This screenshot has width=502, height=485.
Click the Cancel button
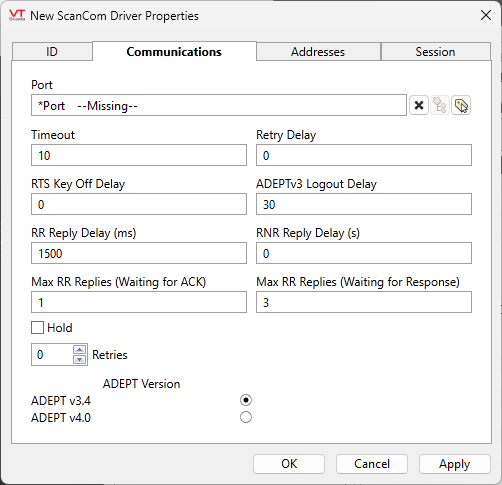coord(372,464)
